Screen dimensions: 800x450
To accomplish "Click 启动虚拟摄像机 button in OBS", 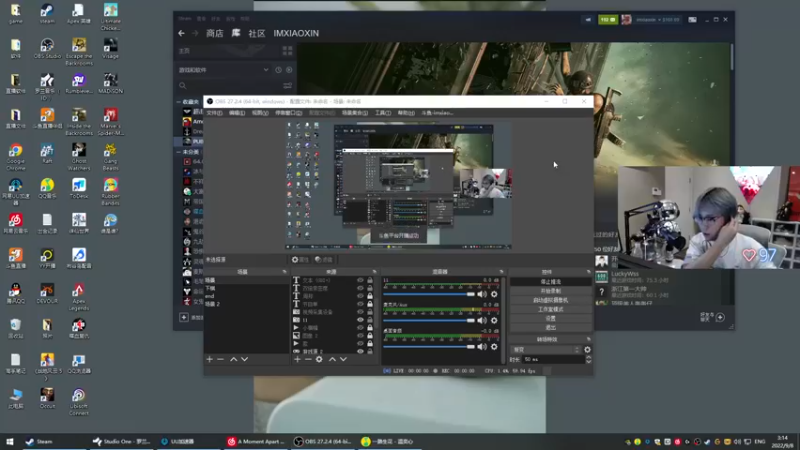I will [551, 300].
